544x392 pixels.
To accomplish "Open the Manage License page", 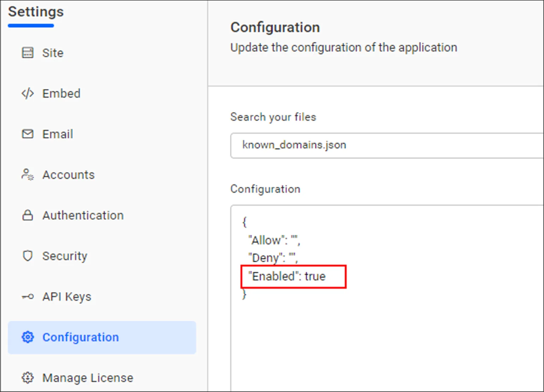I will 88,378.
